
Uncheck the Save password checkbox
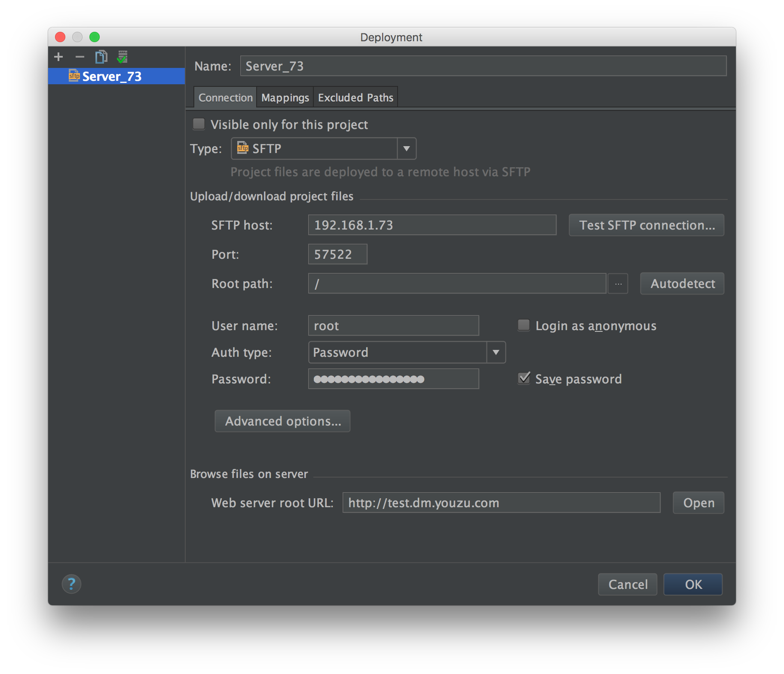pyautogui.click(x=524, y=379)
